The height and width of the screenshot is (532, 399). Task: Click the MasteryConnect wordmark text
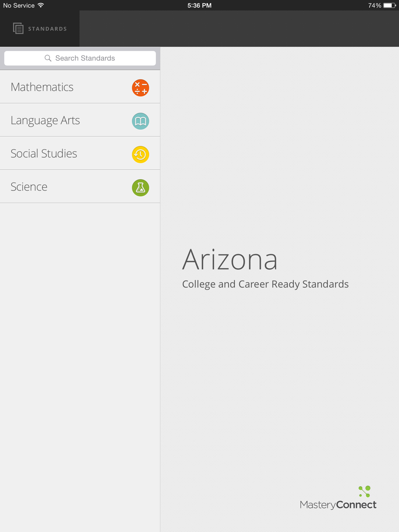click(x=338, y=505)
